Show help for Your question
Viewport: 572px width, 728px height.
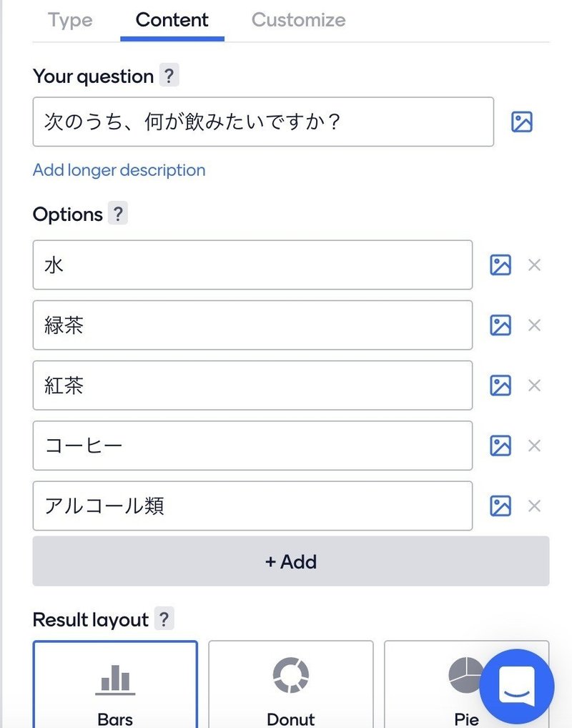click(168, 77)
